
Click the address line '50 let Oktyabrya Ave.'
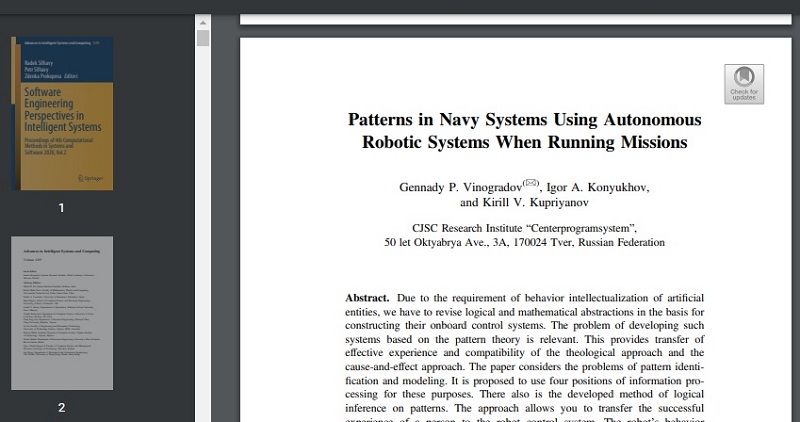click(524, 242)
